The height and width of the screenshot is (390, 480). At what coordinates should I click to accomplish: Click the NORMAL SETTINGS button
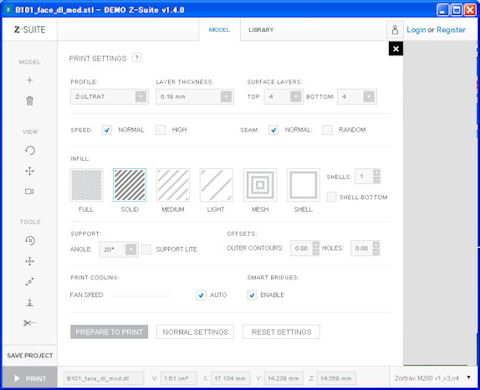(x=195, y=332)
